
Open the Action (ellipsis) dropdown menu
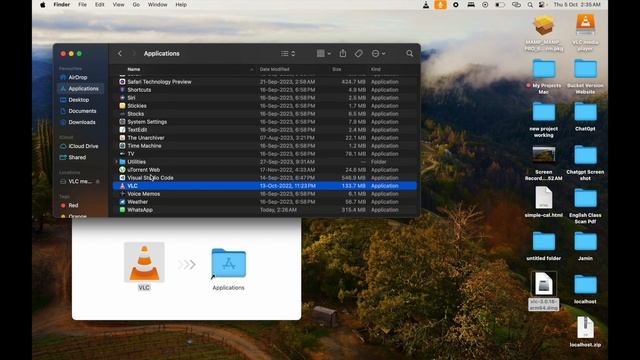(x=378, y=53)
